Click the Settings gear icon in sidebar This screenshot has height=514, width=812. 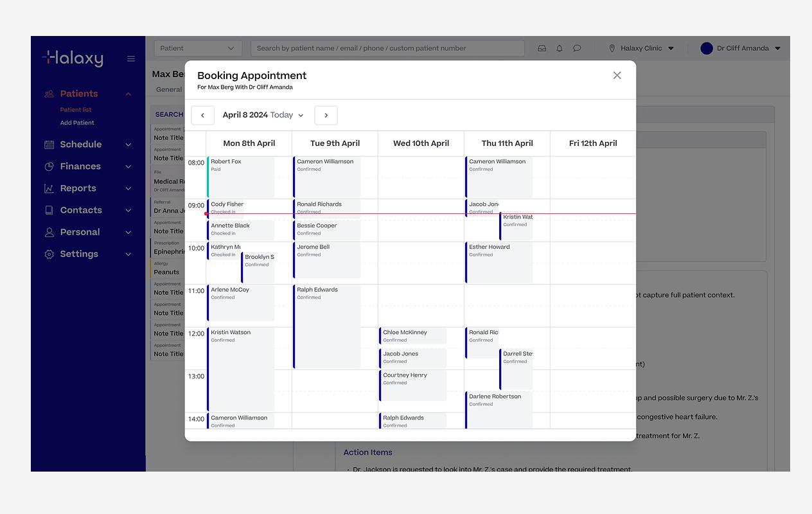pos(49,254)
